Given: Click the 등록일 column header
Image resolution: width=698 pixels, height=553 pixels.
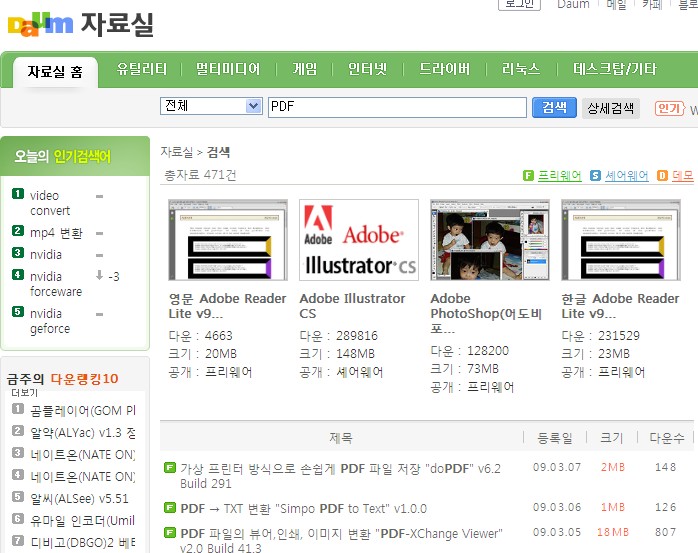Looking at the screenshot, I should 555,438.
